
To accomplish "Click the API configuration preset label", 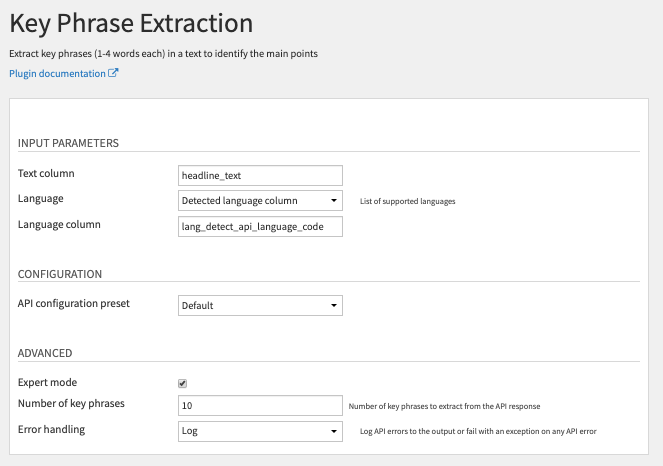I will (74, 303).
